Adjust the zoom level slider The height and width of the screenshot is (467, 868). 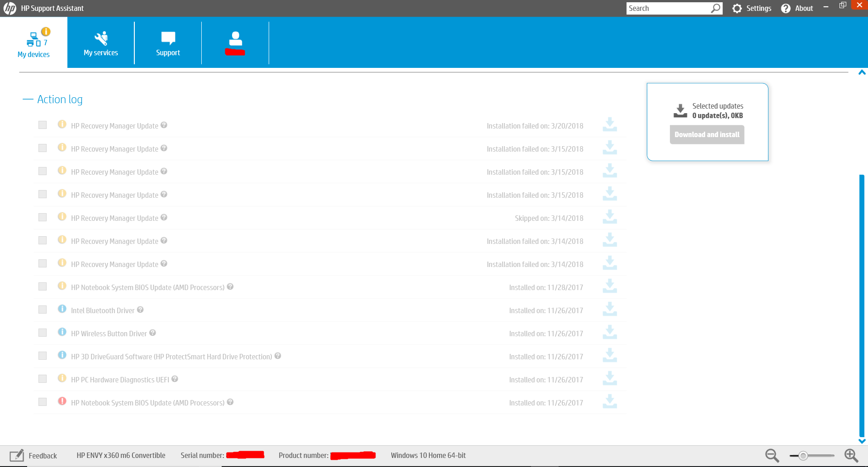[803, 456]
